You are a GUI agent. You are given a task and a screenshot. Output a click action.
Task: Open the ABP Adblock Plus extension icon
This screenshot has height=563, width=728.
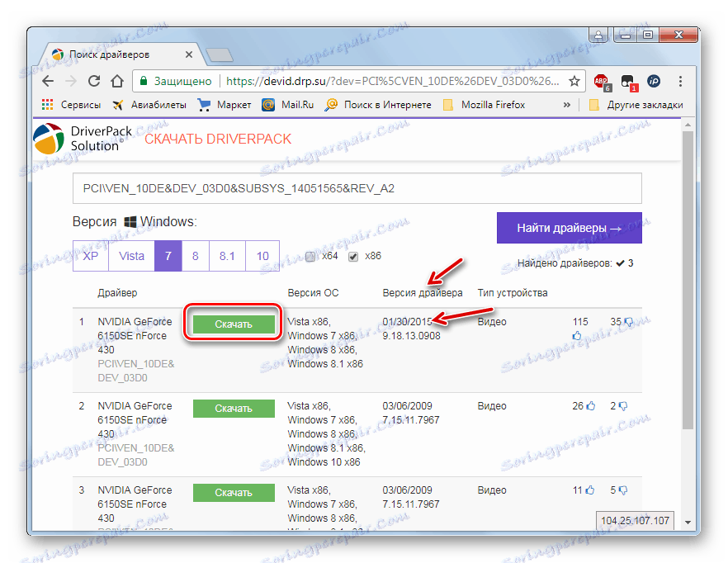[x=602, y=82]
